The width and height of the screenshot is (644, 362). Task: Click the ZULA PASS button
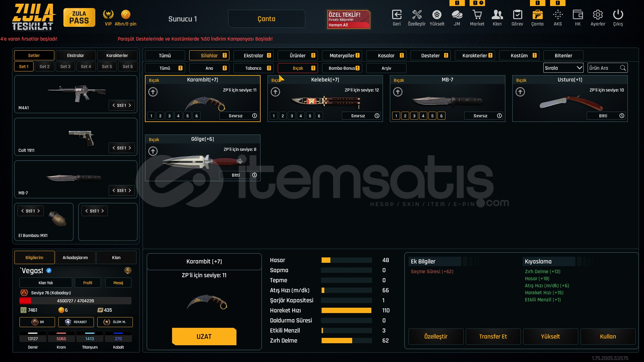[79, 17]
